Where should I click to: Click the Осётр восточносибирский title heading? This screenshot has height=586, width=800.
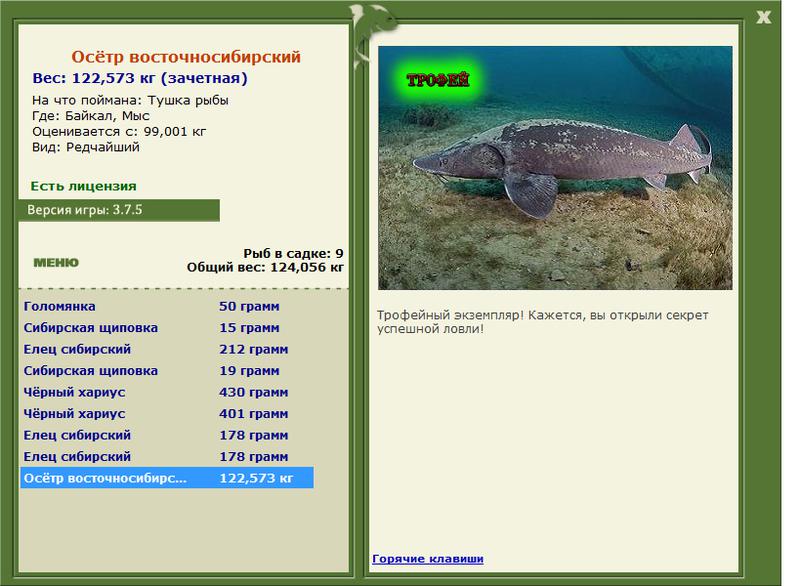186,57
